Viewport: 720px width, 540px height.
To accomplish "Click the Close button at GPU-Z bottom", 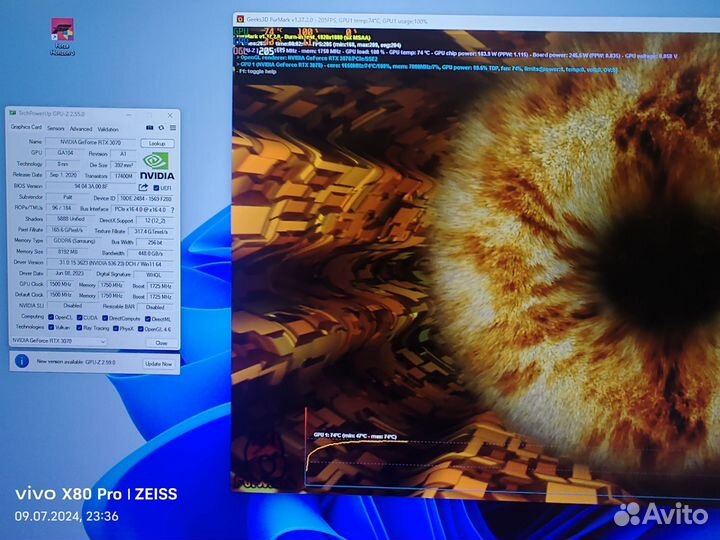I will 161,343.
